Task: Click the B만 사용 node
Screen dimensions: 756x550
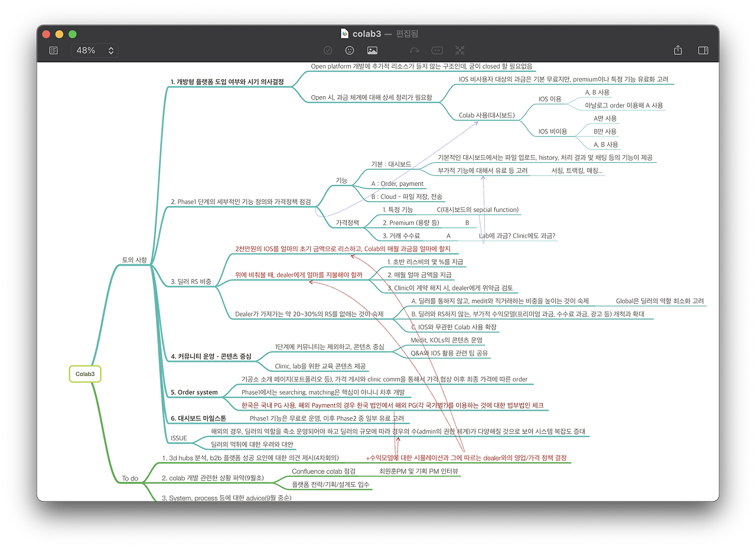Action: [605, 131]
